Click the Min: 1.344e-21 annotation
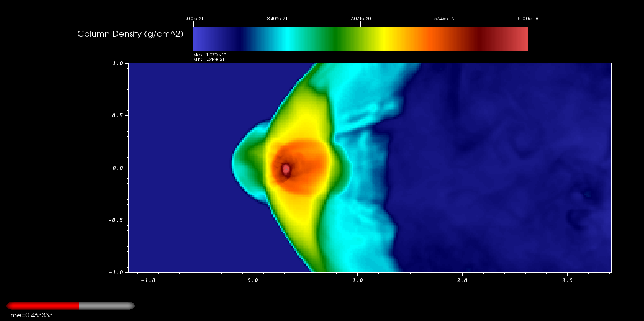The height and width of the screenshot is (321, 644). [x=209, y=60]
